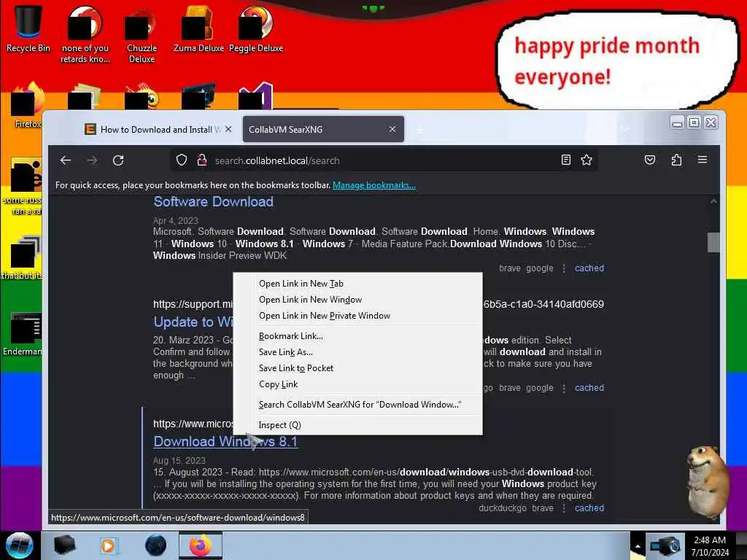
Task: Open the Zuma Deluxe desktop icon
Action: point(198,28)
